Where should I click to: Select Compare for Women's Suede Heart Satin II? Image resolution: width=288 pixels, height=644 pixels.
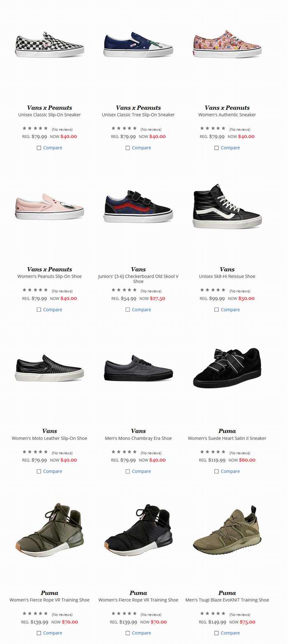[216, 471]
